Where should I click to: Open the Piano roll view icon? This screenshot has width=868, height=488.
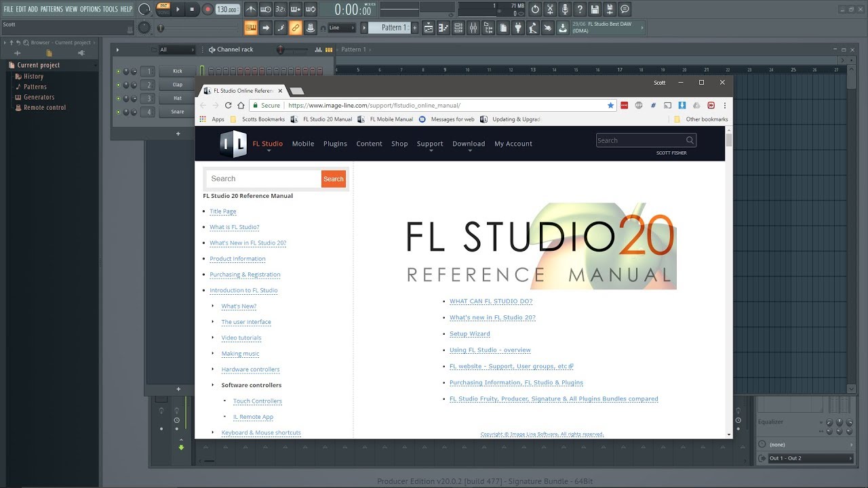click(x=443, y=28)
